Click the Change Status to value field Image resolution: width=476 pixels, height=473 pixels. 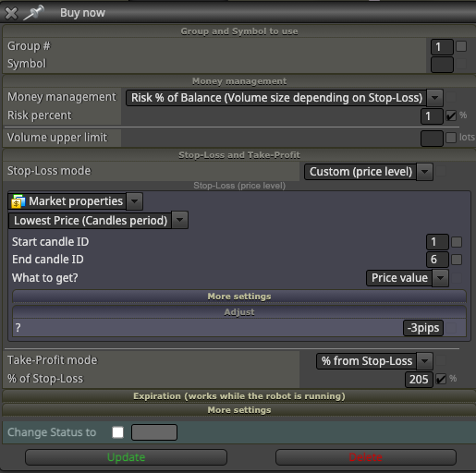154,432
